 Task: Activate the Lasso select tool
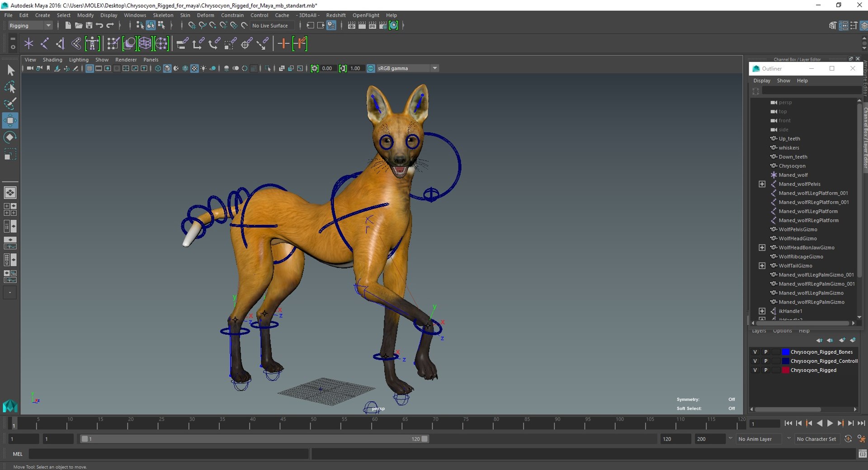click(x=10, y=87)
